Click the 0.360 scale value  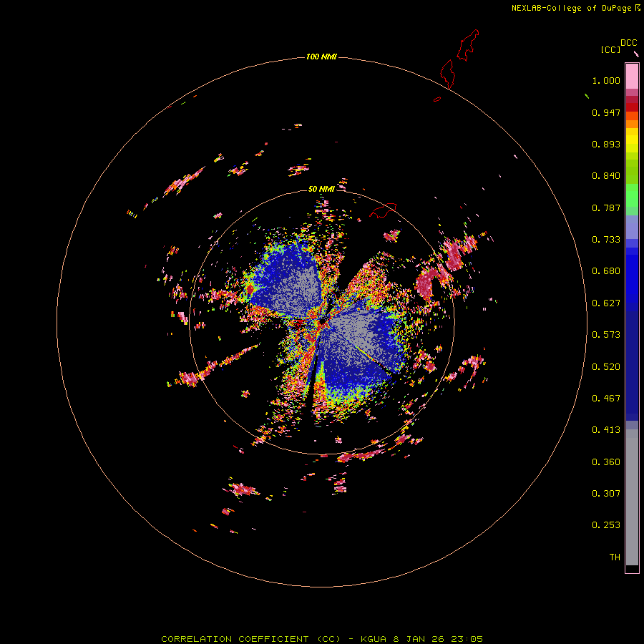606,462
